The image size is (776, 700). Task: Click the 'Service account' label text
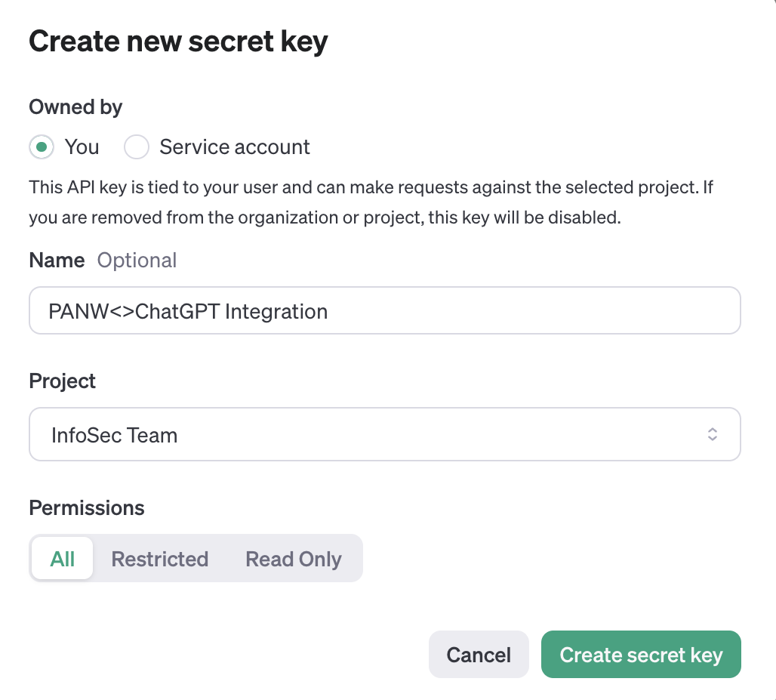pyautogui.click(x=234, y=147)
